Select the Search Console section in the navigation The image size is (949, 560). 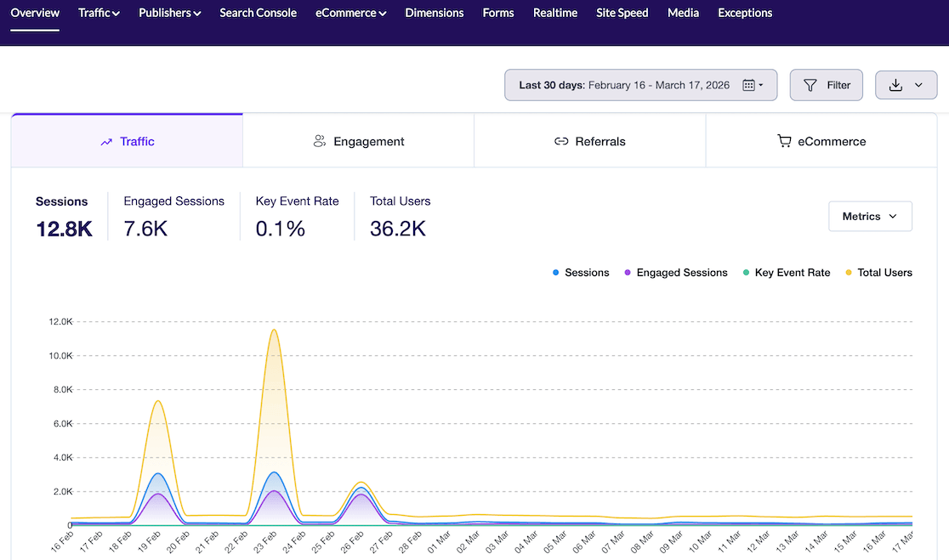[x=258, y=13]
